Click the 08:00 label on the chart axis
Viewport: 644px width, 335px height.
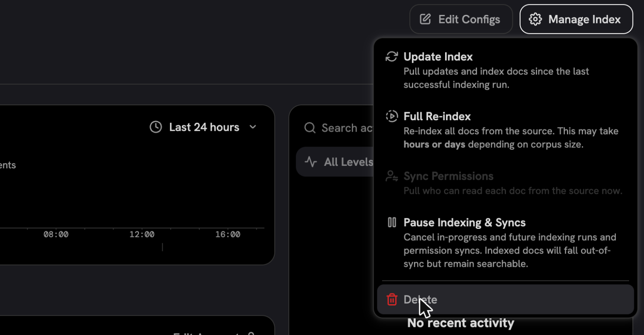56,234
